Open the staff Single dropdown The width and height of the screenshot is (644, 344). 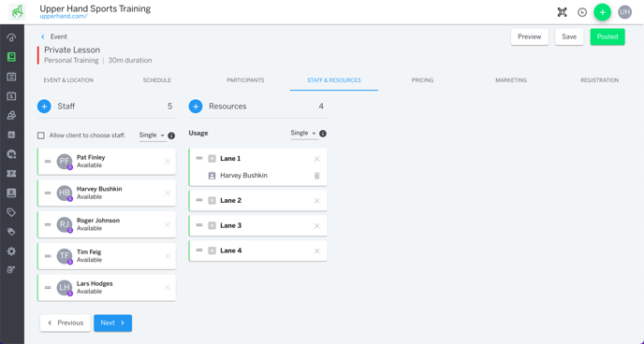(x=152, y=136)
